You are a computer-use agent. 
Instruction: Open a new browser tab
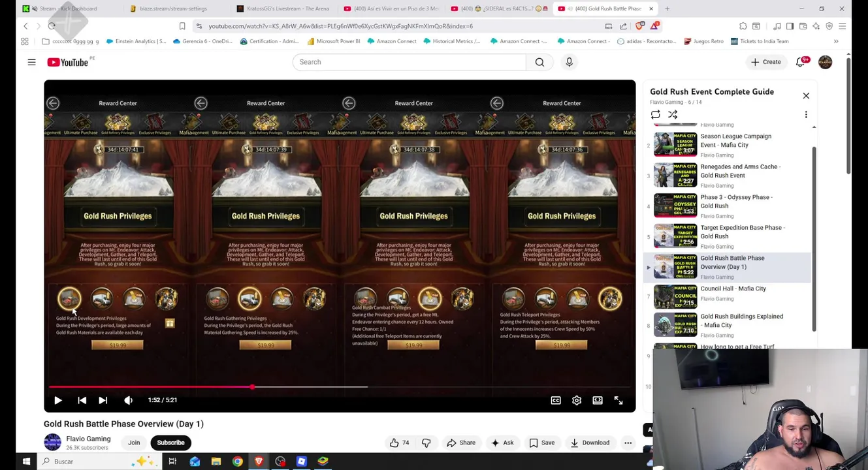pyautogui.click(x=667, y=8)
